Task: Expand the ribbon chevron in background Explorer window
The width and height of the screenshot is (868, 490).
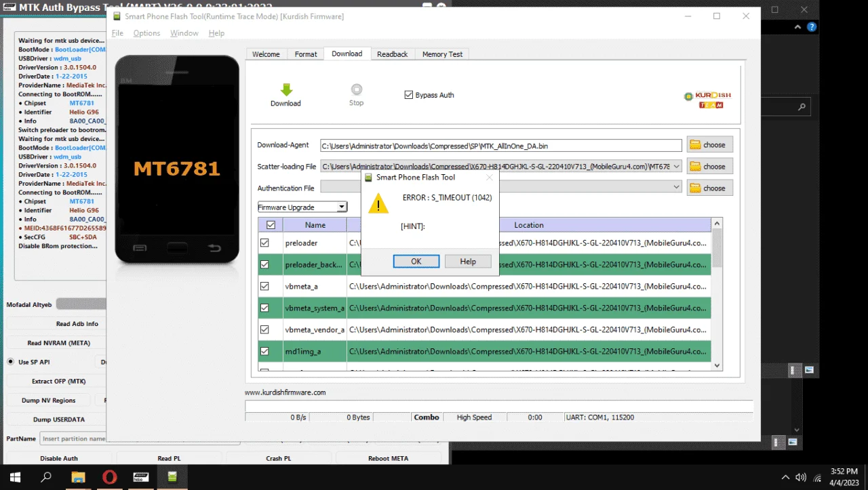Action: 798,27
